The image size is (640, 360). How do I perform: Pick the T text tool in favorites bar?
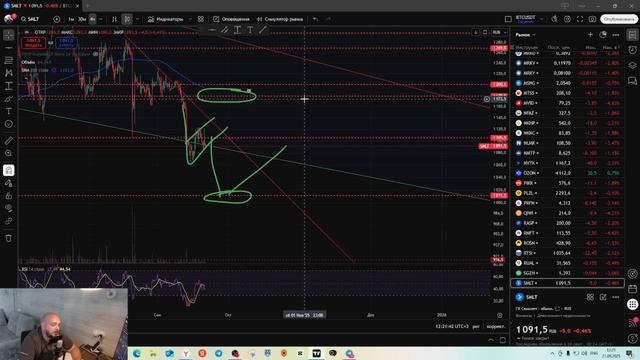click(x=250, y=30)
